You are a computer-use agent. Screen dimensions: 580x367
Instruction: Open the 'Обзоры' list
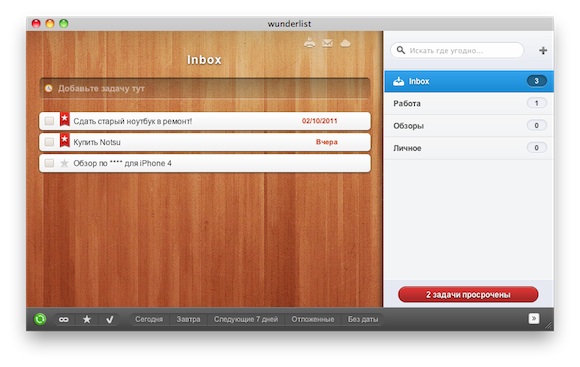[x=469, y=126]
